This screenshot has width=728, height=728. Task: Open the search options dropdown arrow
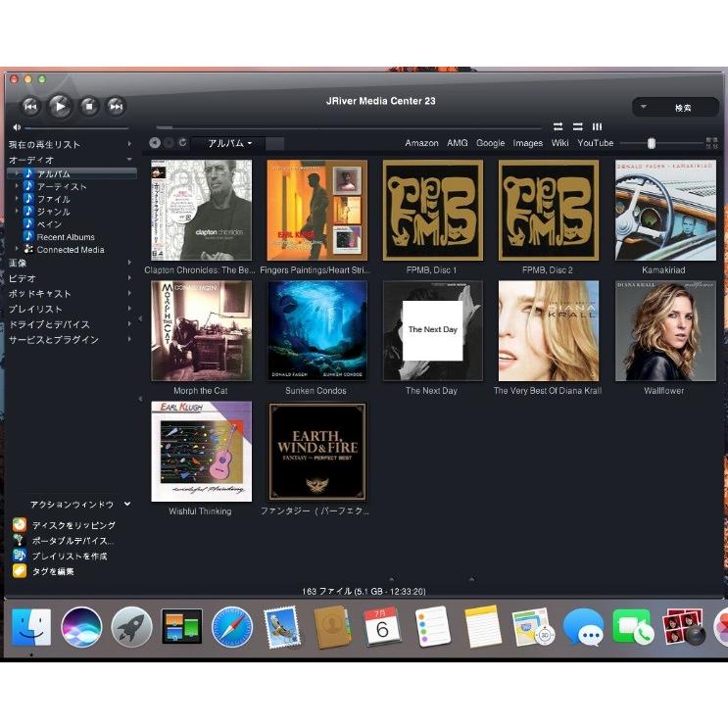click(644, 107)
